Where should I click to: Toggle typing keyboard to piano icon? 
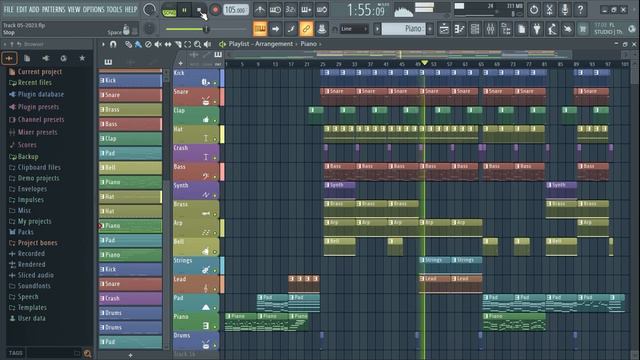(260, 29)
